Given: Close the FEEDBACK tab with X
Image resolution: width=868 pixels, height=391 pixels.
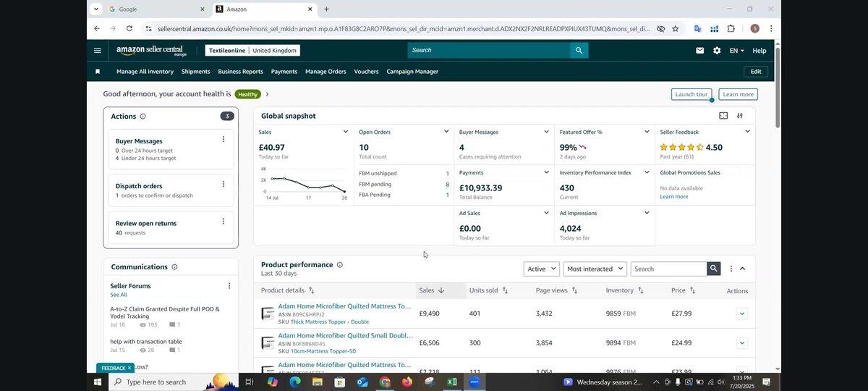Looking at the screenshot, I should (129, 368).
